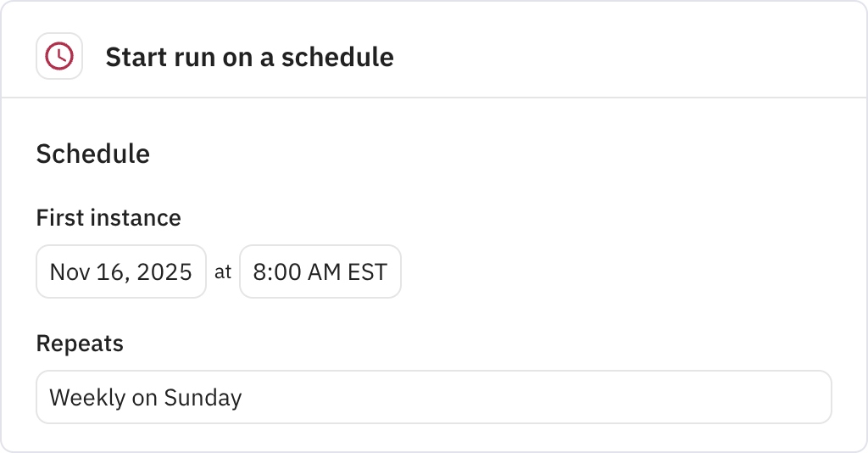Select the Start run on a schedule title
Screen dimensions: 868x453
pos(250,57)
